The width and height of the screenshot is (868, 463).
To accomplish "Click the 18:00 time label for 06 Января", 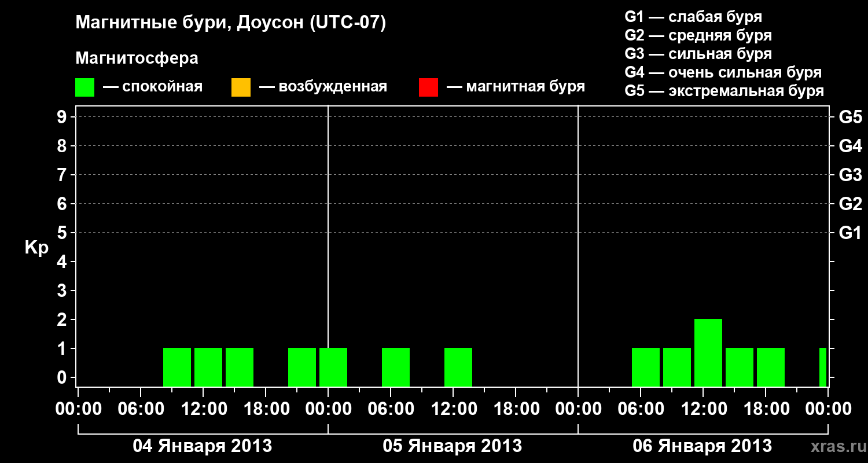I will click(x=766, y=409).
